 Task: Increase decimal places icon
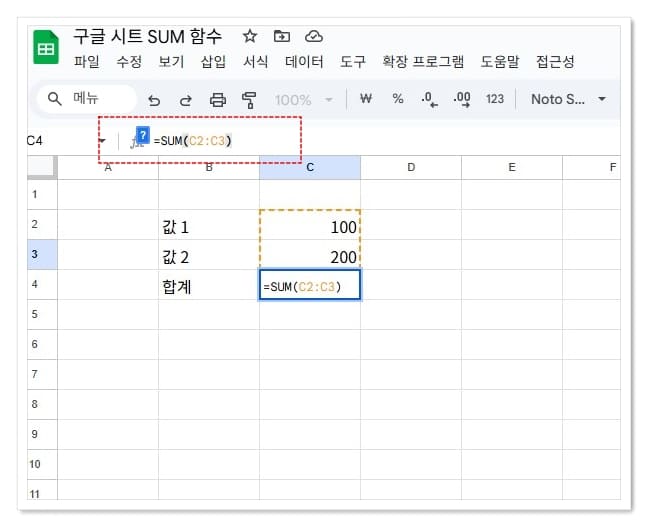462,100
